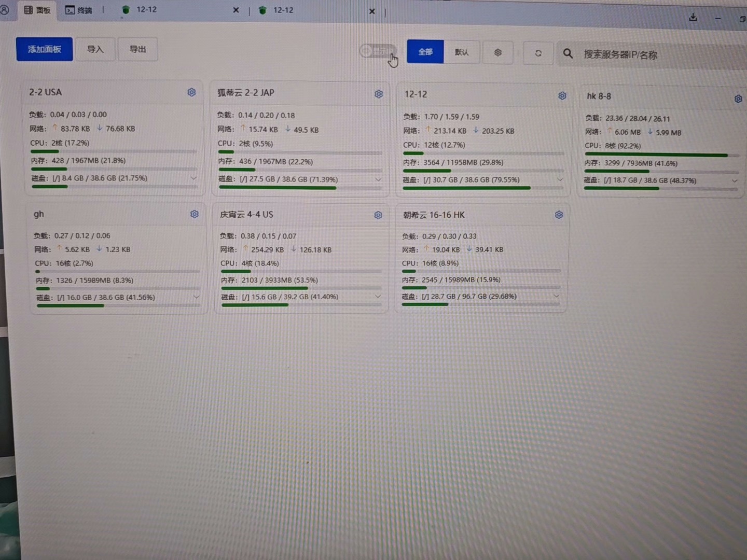Click the disk text 28.7 GB / 96.7 GB (29.68%)
Viewport: 747px width, 560px height.
coord(474,296)
